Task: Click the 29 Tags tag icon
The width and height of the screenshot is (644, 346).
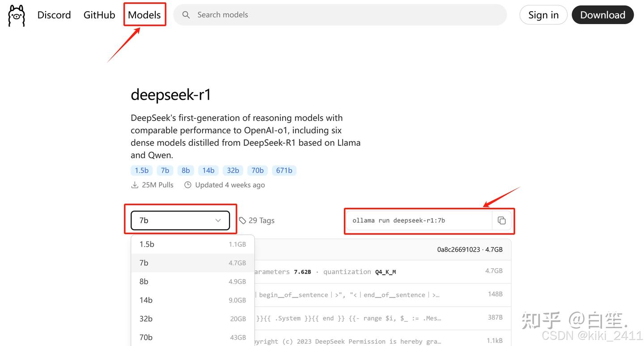Action: click(x=242, y=220)
